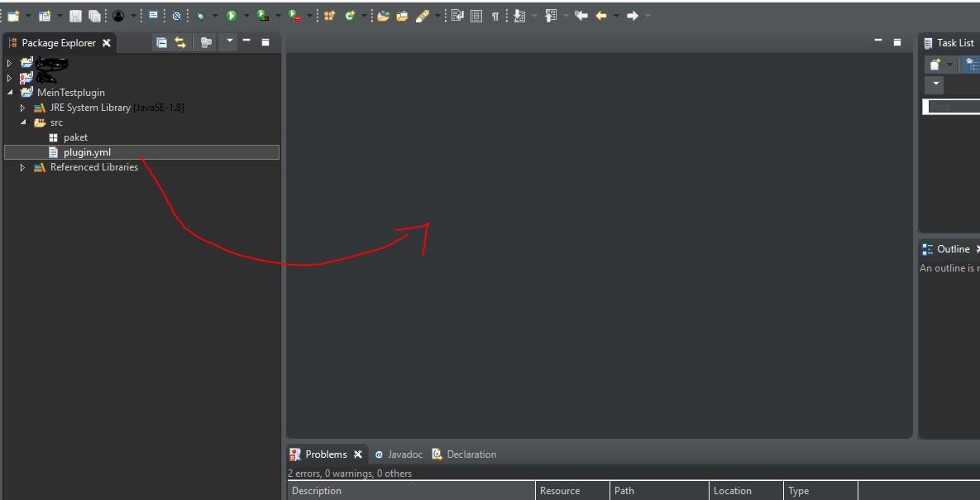
Task: Switch to the Declaration tab
Action: pos(471,454)
